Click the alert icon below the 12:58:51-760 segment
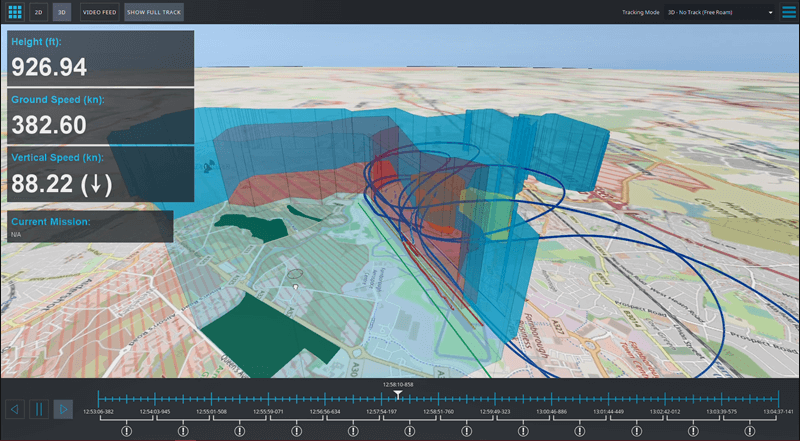This screenshot has height=441, width=800. [466, 431]
